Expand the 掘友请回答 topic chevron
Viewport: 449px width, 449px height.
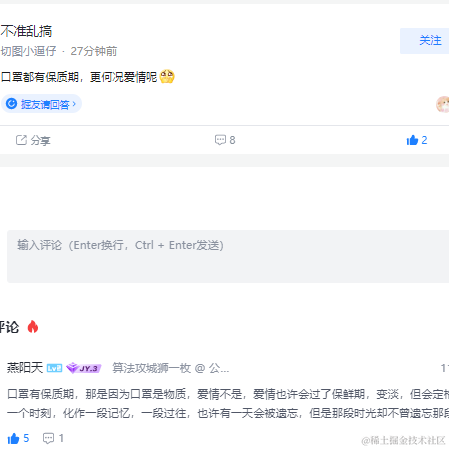(x=74, y=104)
